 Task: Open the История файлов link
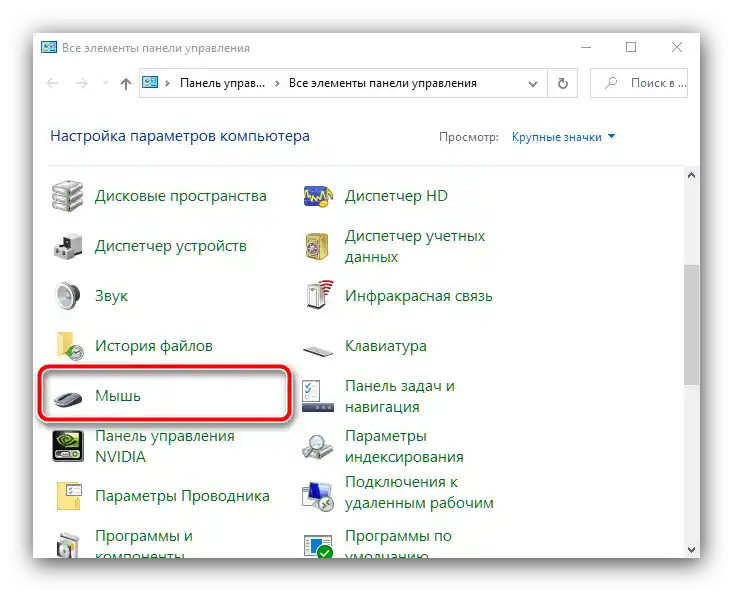click(x=154, y=346)
